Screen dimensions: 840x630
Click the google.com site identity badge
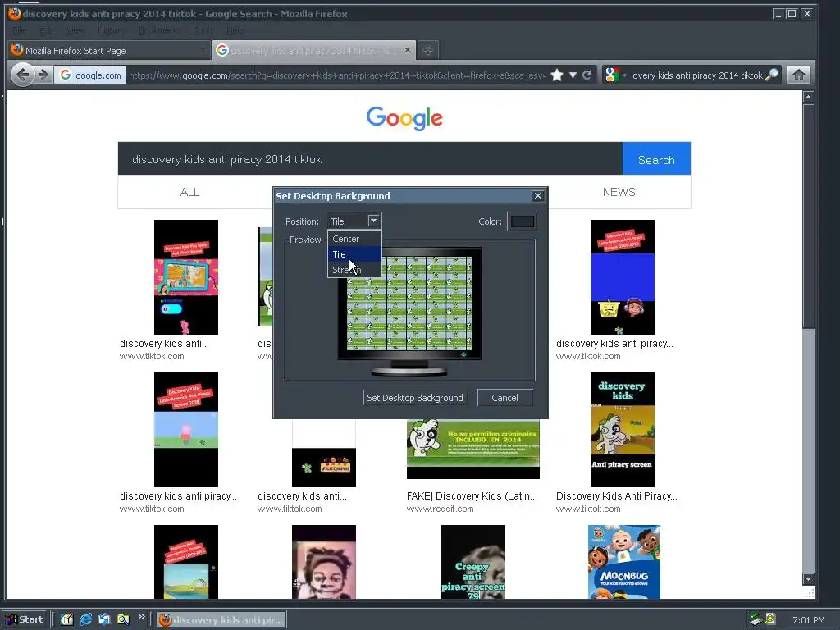pyautogui.click(x=90, y=75)
